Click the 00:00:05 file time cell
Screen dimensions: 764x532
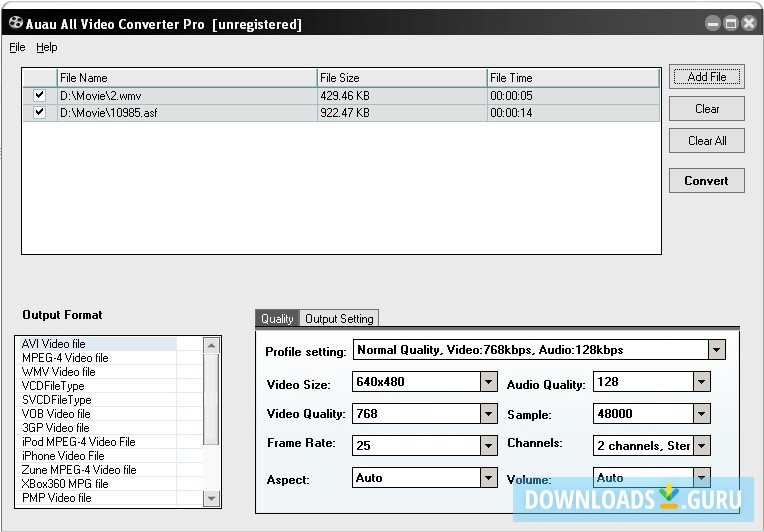(573, 95)
